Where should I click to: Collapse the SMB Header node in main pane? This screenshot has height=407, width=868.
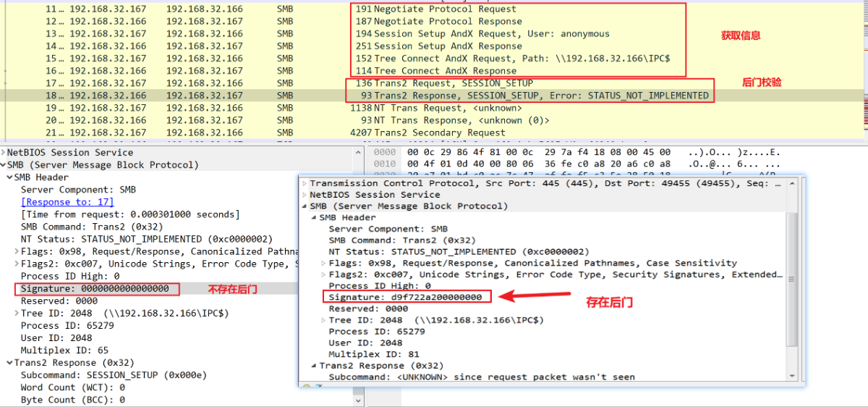9,177
